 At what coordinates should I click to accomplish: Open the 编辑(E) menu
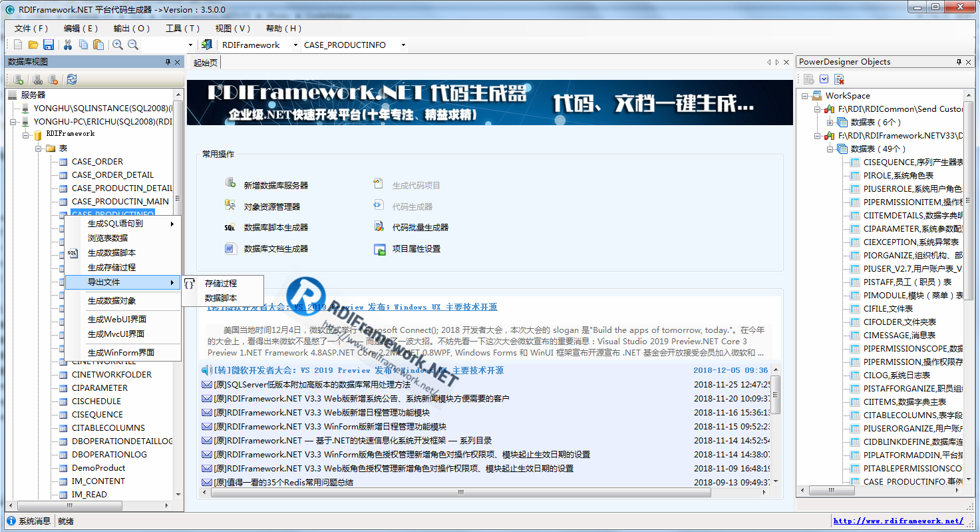coord(81,28)
